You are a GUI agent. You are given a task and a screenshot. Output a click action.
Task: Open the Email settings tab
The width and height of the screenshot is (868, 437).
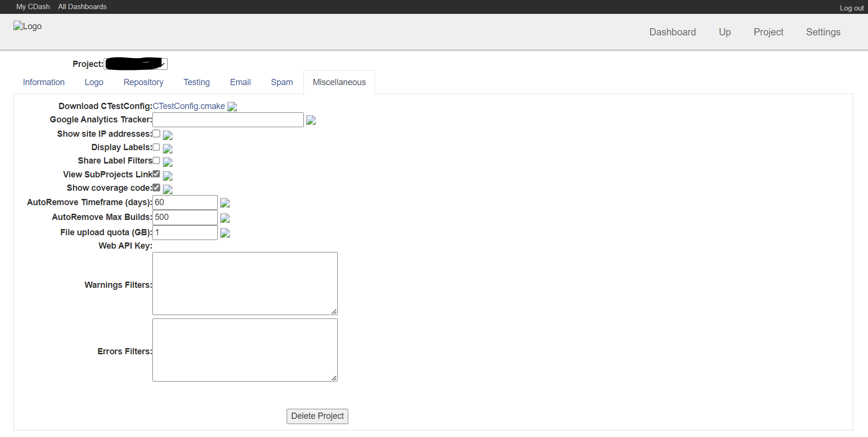click(x=240, y=82)
